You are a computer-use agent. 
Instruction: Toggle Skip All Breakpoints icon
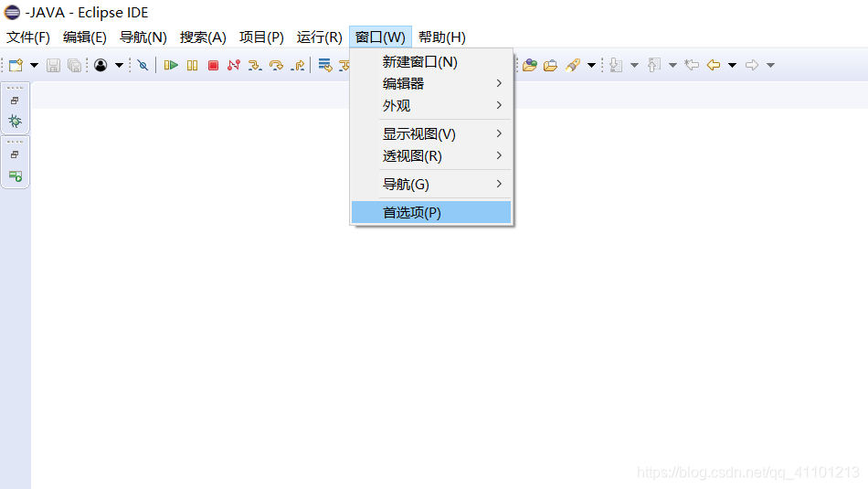point(143,65)
